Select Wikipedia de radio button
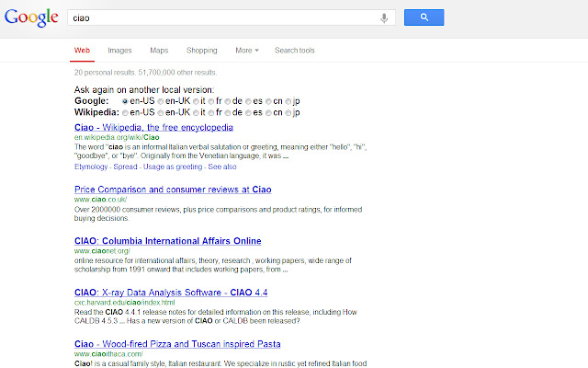The image size is (588, 368). point(227,112)
